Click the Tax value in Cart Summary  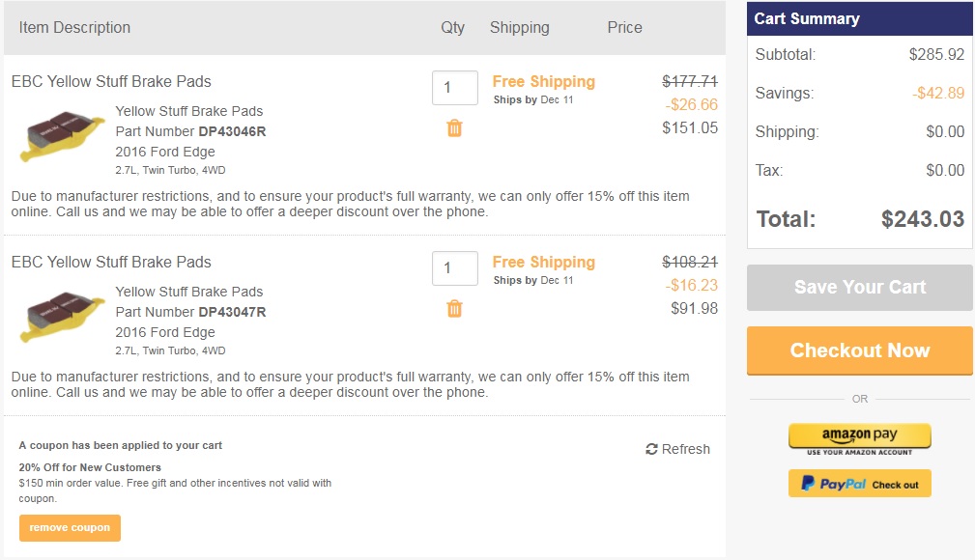click(945, 170)
